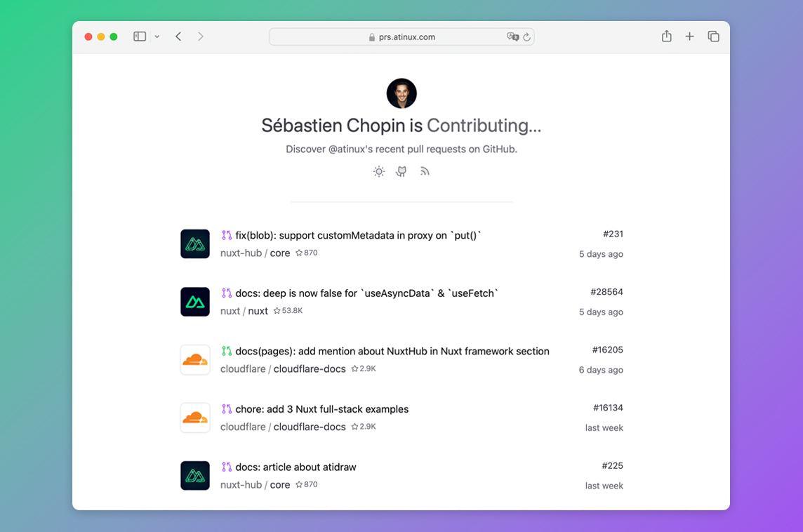Click '5 days ago' under #28564
Screen dimensions: 803x532
tap(602, 312)
